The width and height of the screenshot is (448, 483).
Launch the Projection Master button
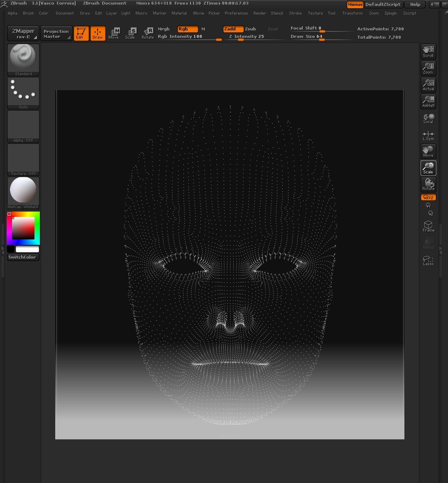coord(56,34)
